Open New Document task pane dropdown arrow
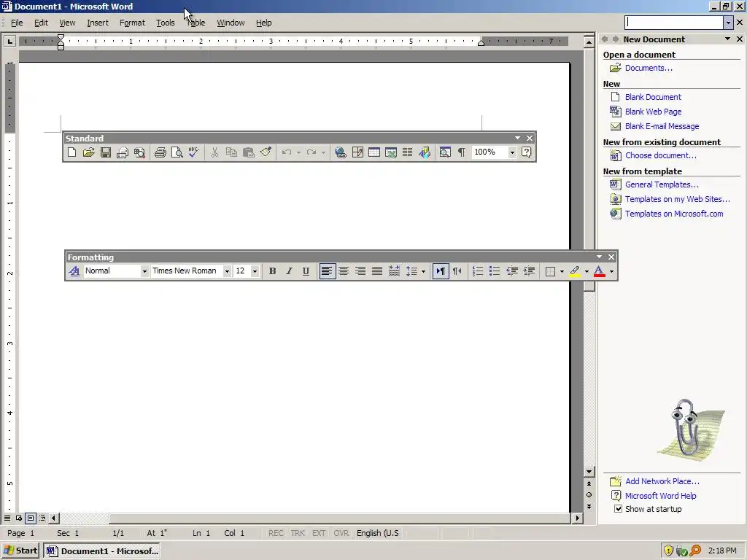747x560 pixels. click(727, 39)
